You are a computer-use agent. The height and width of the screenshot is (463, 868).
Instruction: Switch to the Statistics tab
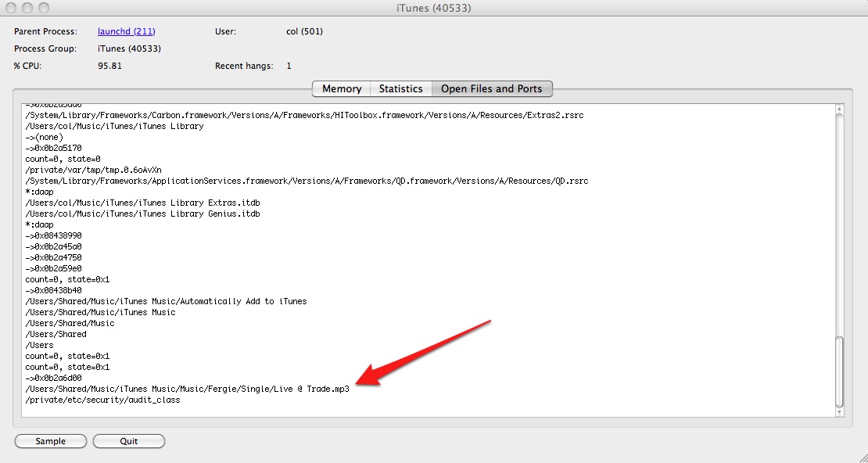point(401,88)
